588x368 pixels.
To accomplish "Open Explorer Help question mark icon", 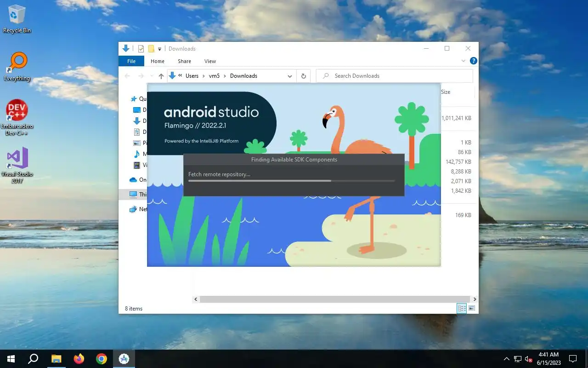I will [473, 61].
